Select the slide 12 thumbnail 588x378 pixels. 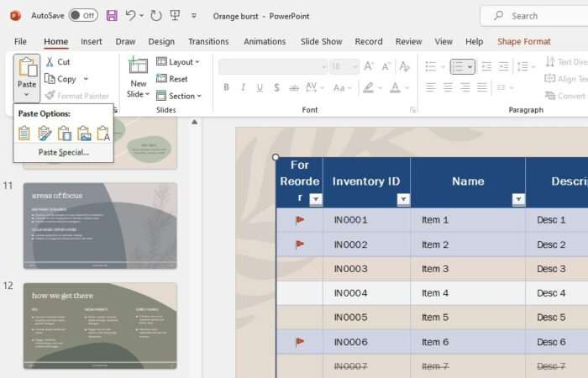tap(100, 325)
